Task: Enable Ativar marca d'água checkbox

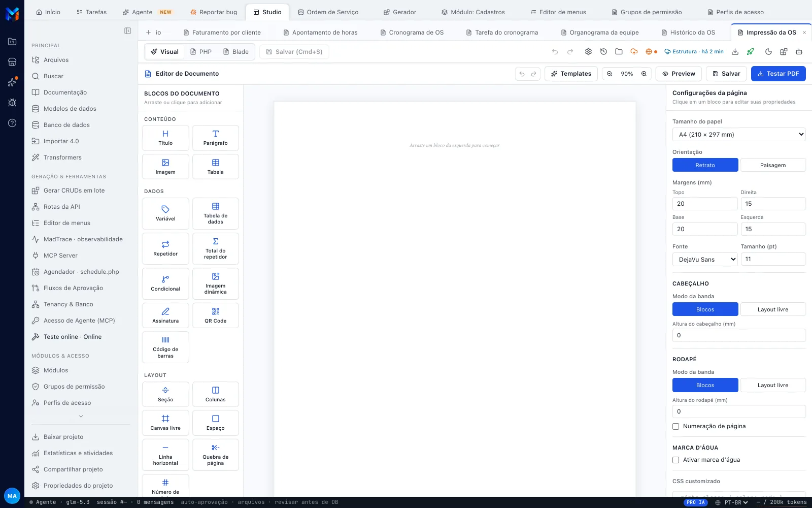Action: (x=676, y=460)
